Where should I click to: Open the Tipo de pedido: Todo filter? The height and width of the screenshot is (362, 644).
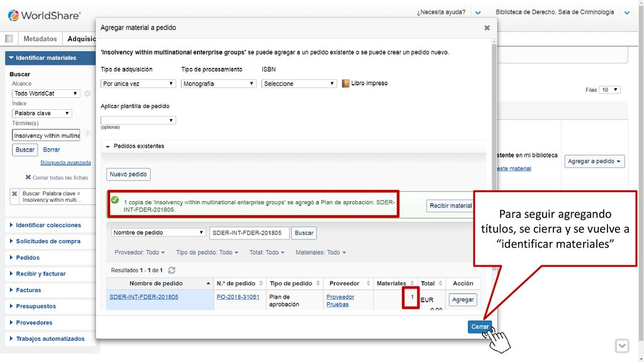click(207, 253)
